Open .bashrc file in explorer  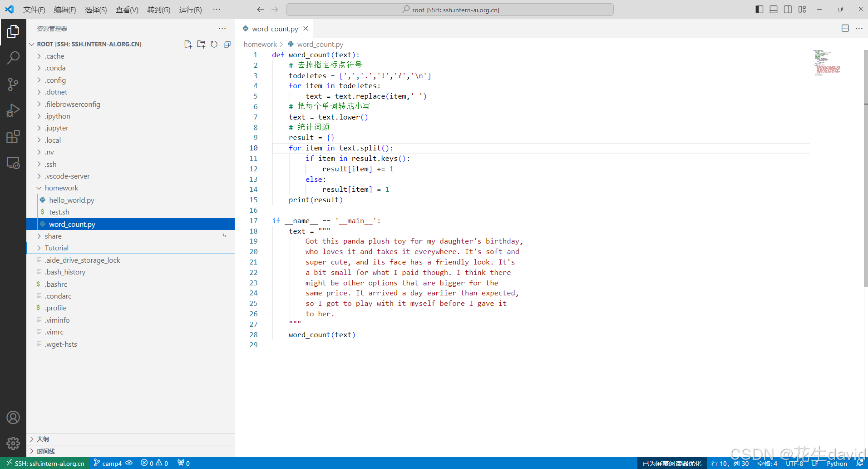(x=130, y=284)
